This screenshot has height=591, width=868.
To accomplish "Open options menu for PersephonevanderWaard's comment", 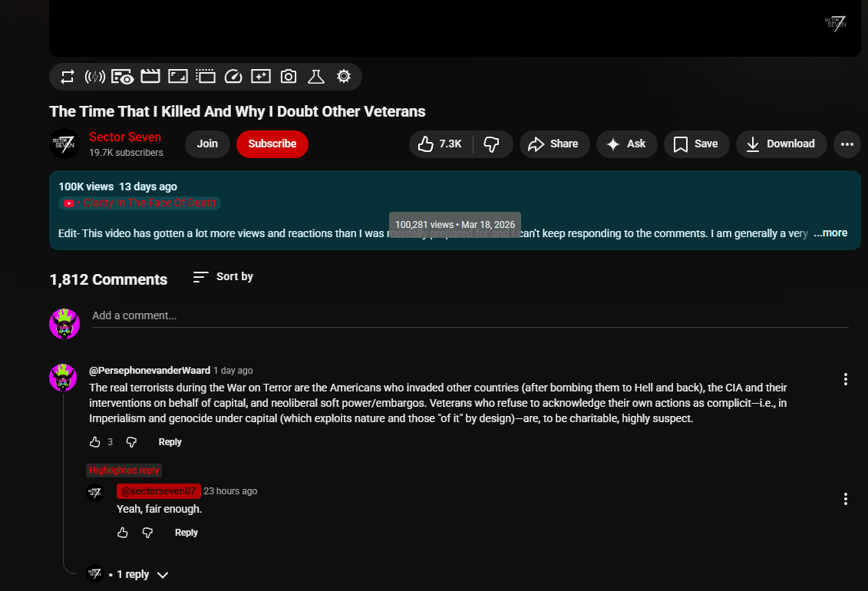I will point(845,379).
